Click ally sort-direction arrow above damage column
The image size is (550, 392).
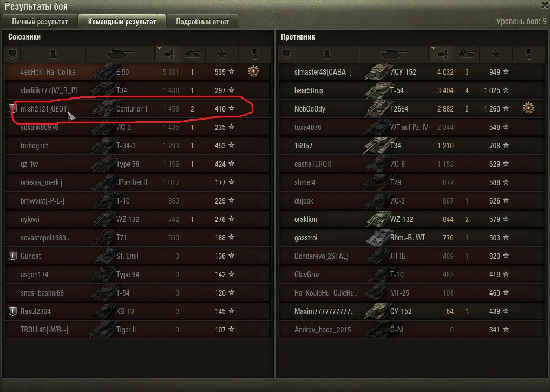pos(159,48)
